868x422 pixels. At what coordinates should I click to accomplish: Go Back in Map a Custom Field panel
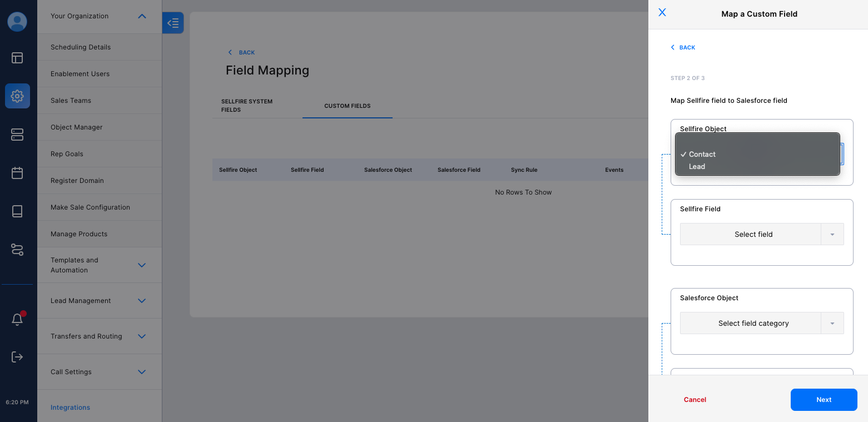(683, 47)
